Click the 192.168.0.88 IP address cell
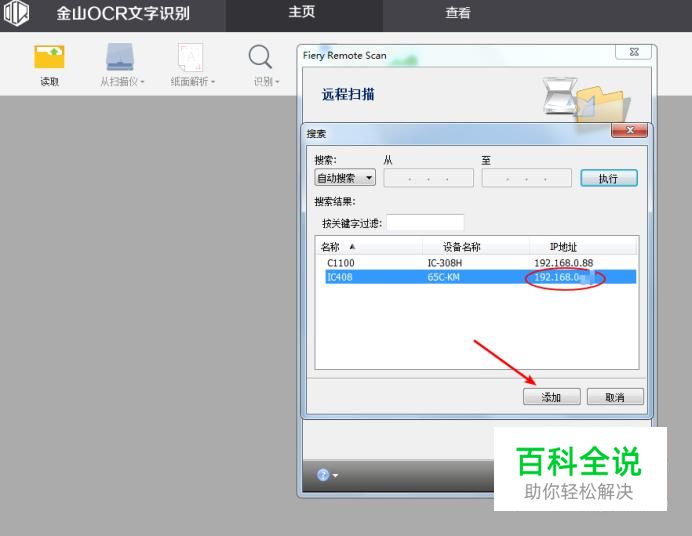 (x=564, y=263)
